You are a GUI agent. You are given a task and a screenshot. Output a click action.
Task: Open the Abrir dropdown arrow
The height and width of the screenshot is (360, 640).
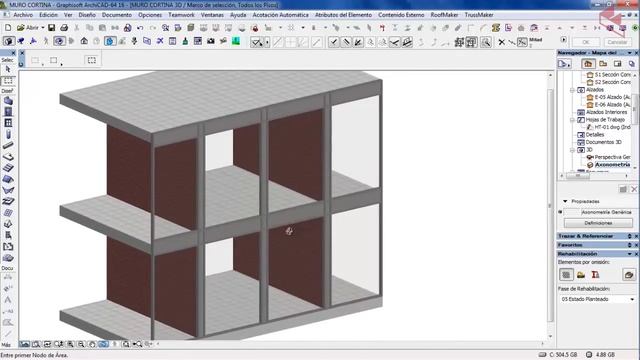click(x=42, y=28)
